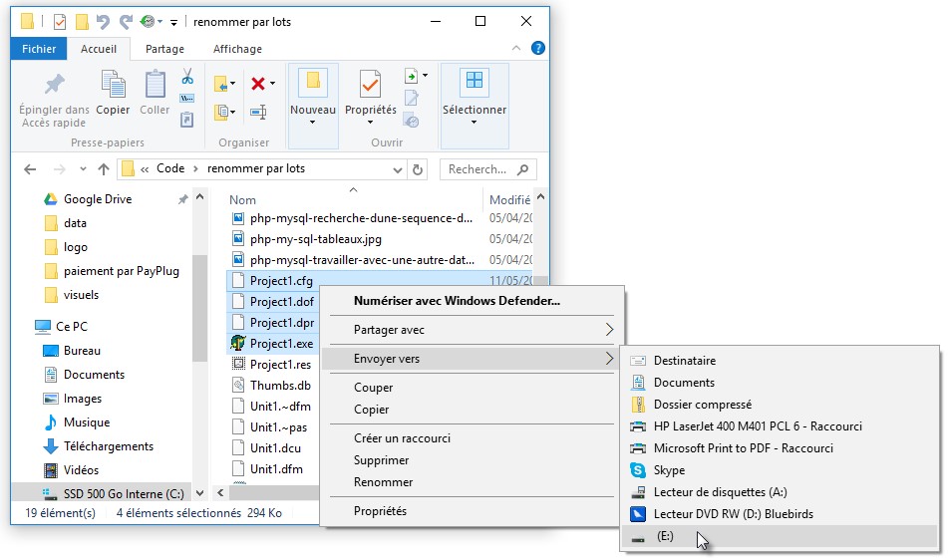Click the Recherch... search input field
This screenshot has height=560, width=948.
pyautogui.click(x=478, y=169)
